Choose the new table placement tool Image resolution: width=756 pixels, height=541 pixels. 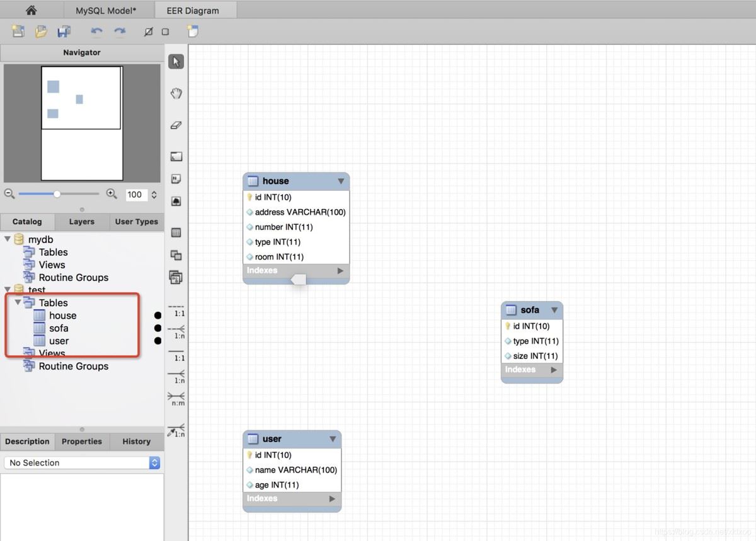click(x=176, y=232)
